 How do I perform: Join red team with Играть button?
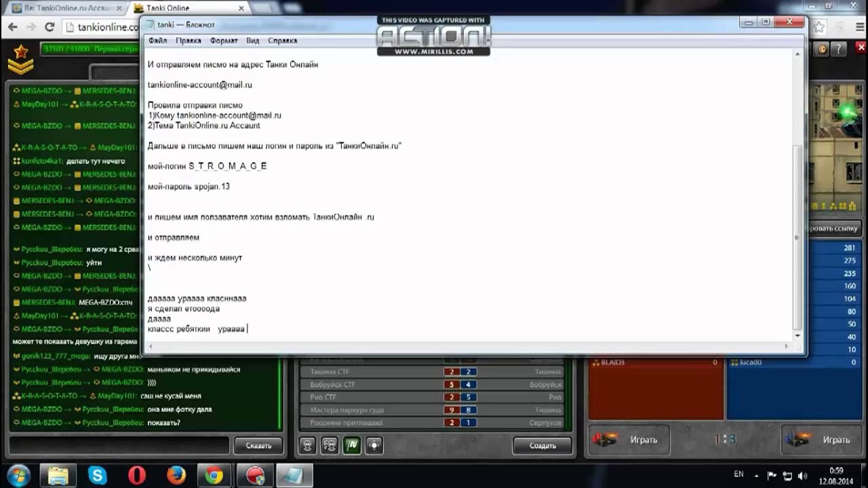pos(629,440)
